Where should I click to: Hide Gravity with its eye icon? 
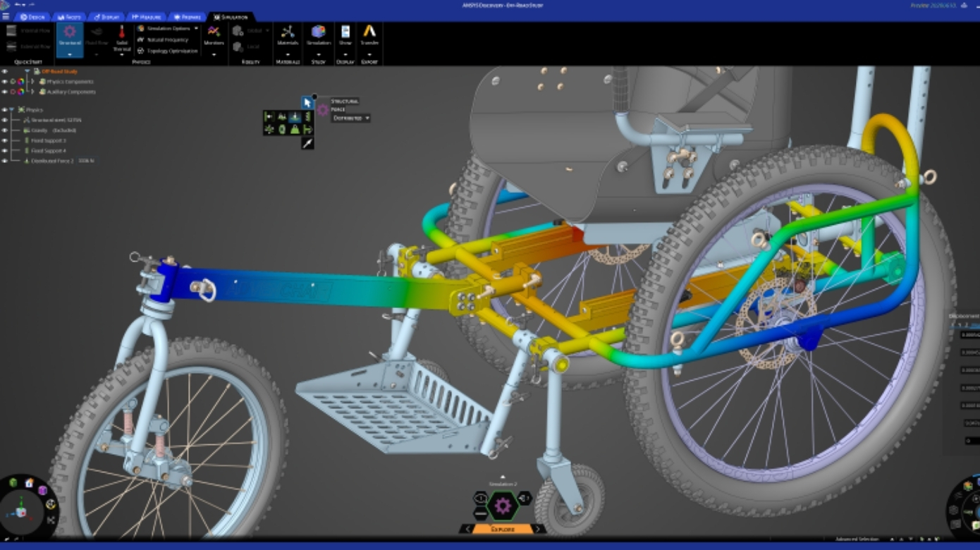click(x=5, y=130)
